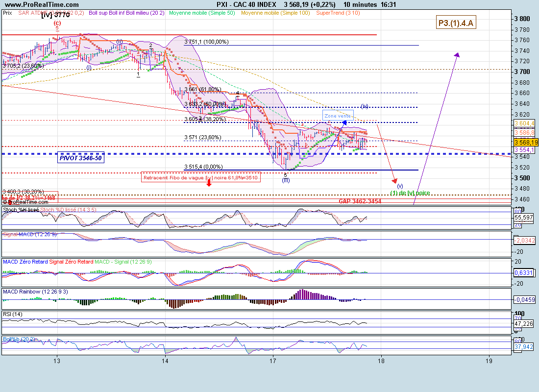
Task: Click the Zone vente annotation box
Action: pyautogui.click(x=338, y=116)
